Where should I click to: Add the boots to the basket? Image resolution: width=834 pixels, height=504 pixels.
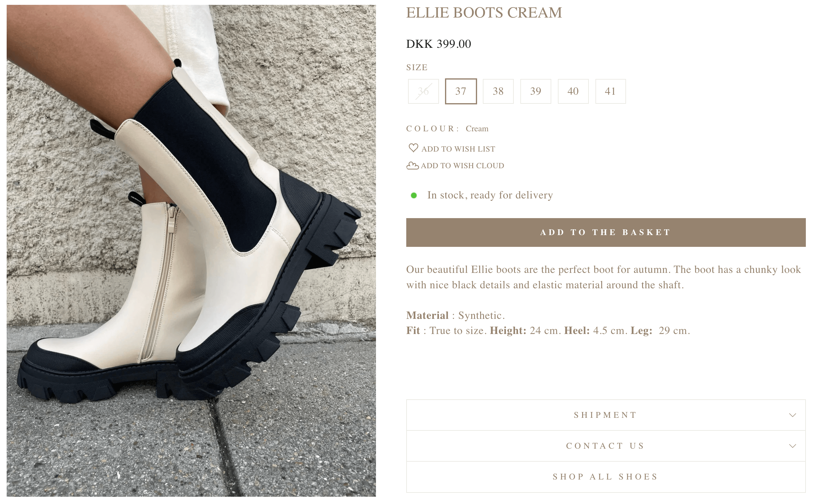(606, 232)
